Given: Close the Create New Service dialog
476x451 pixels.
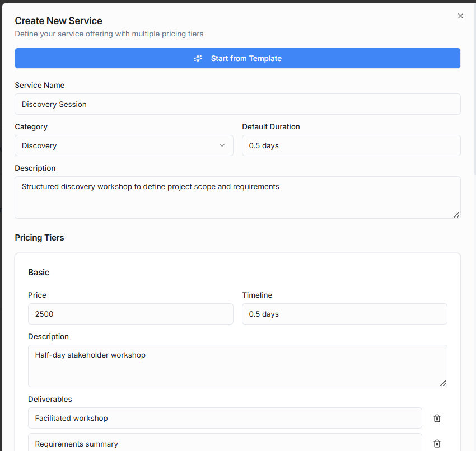Looking at the screenshot, I should (460, 16).
